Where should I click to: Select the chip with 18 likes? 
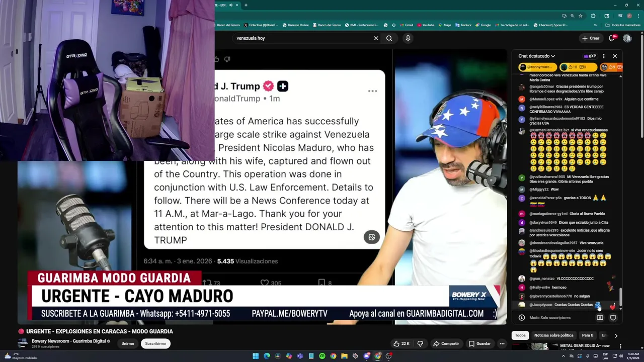coord(578,67)
